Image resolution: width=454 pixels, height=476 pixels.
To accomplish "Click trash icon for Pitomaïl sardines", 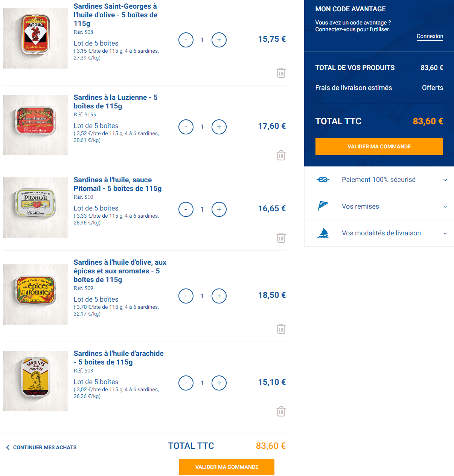I will 281,238.
